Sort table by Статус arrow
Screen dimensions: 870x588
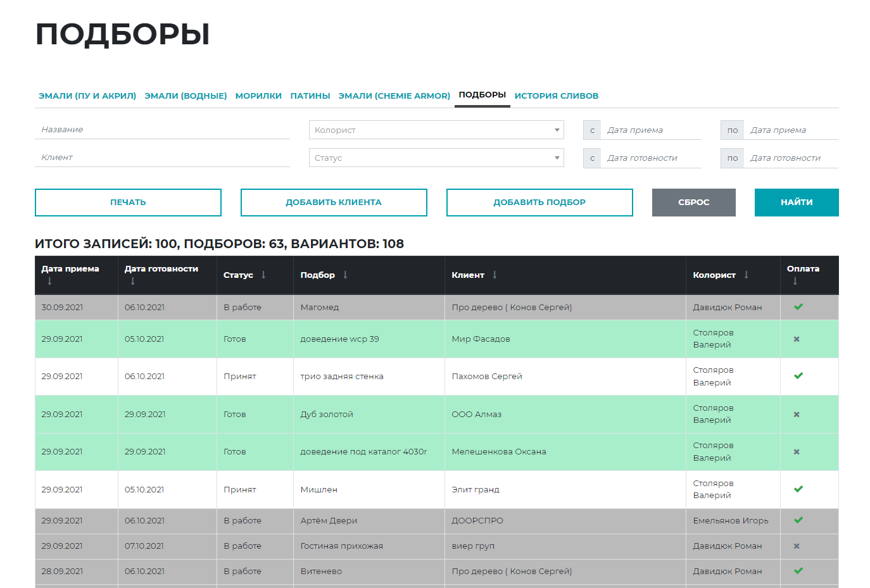[x=263, y=275]
